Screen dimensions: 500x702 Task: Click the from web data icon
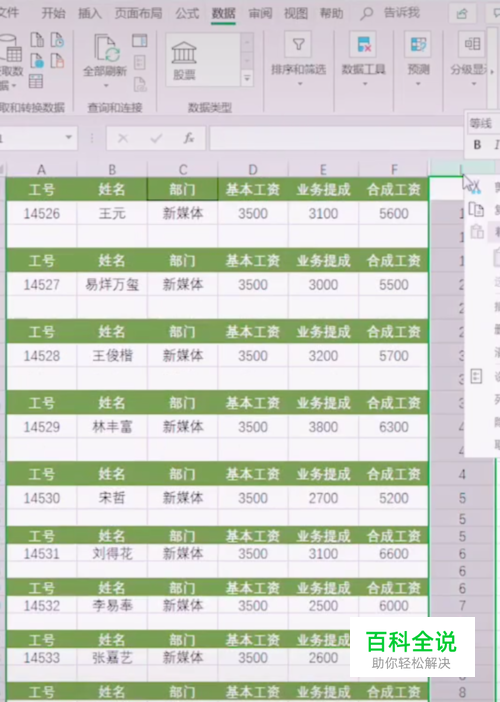pyautogui.click(x=37, y=60)
